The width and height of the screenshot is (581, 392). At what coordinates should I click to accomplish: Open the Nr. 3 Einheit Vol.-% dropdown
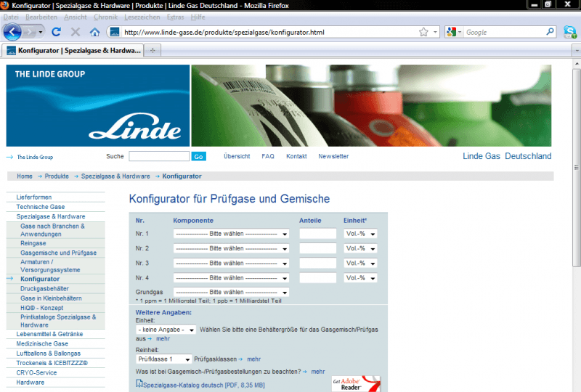point(360,263)
